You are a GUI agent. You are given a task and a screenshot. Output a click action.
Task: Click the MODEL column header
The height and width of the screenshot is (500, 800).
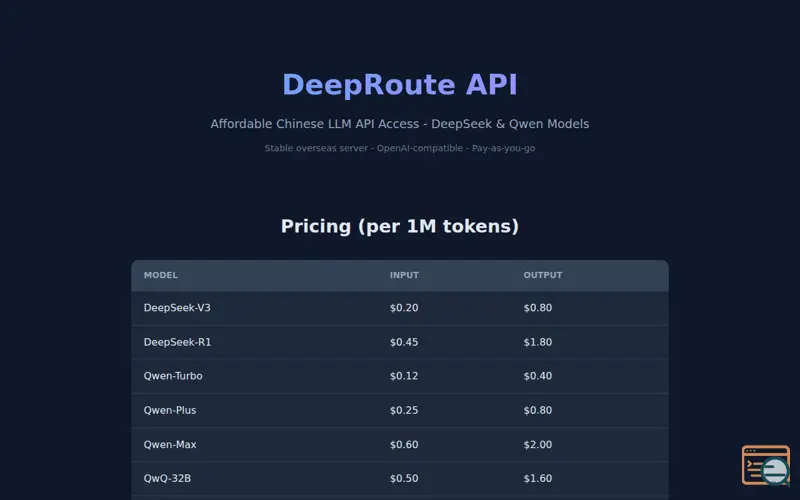pos(161,275)
